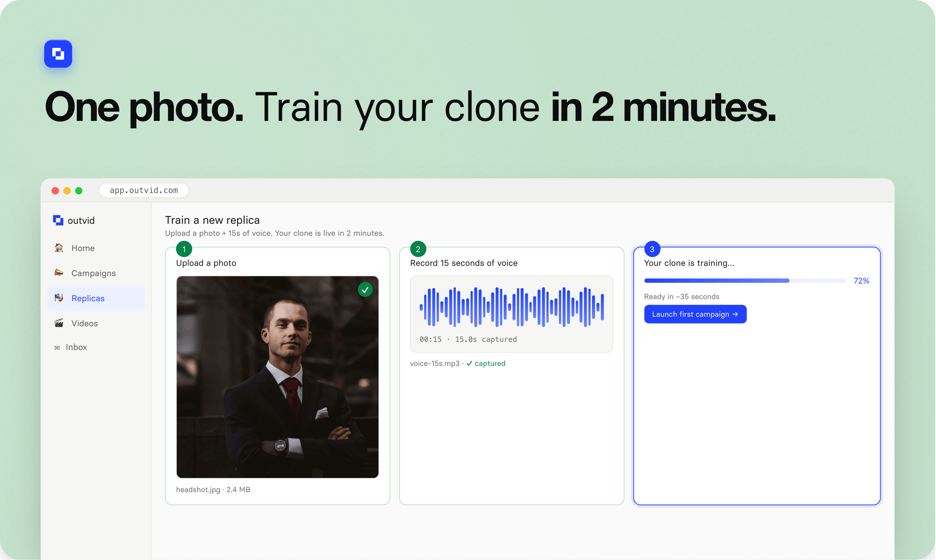Click the Campaigns megaphone icon

(x=59, y=273)
